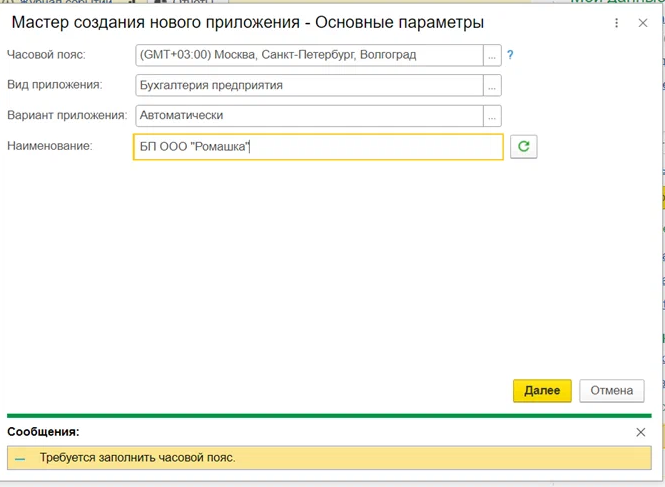Open the time zone selection ellipsis button

[x=492, y=56]
